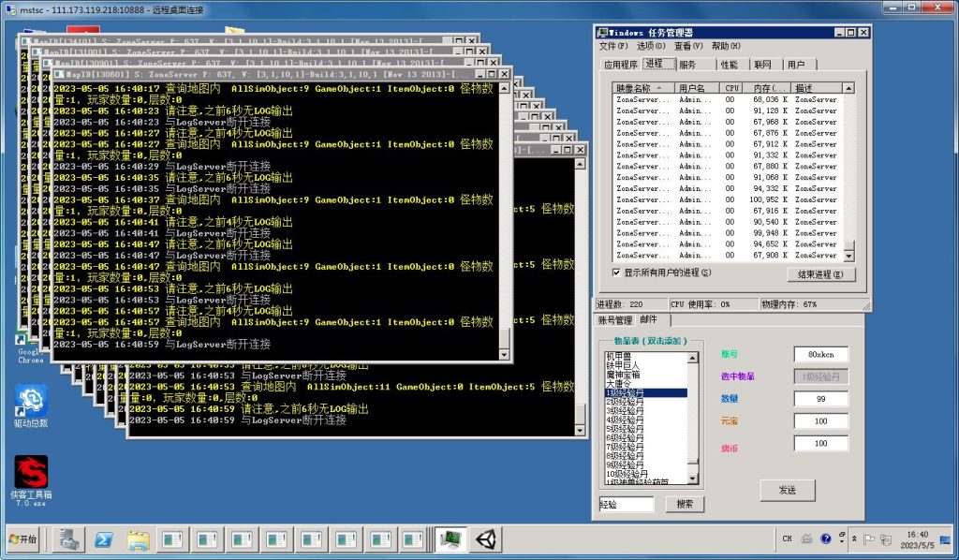Open the file explorer taskbar icon

(138, 539)
